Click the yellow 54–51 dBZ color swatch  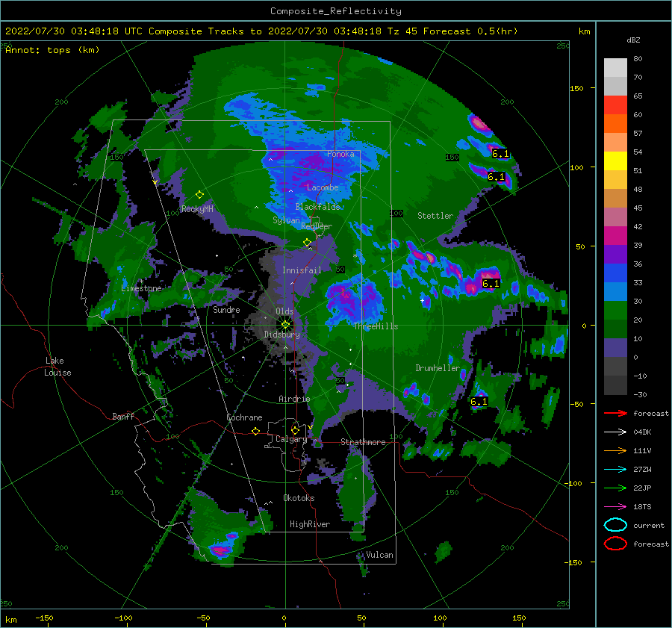[615, 161]
